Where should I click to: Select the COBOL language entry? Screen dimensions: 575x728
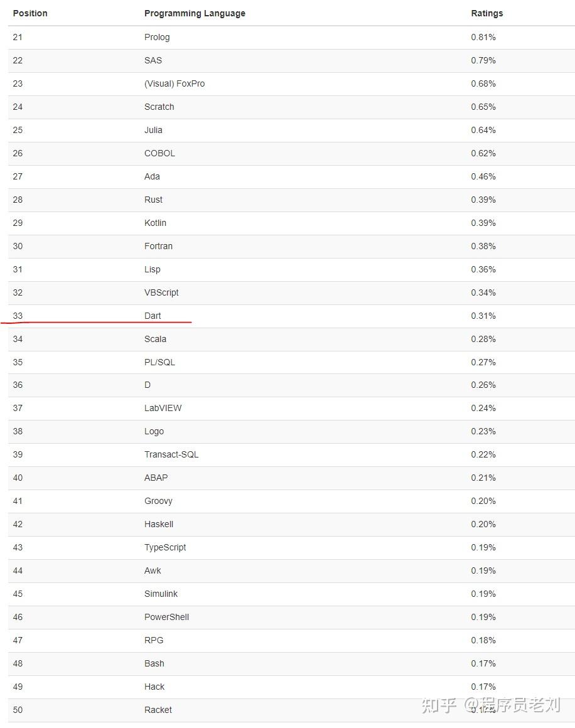point(159,153)
